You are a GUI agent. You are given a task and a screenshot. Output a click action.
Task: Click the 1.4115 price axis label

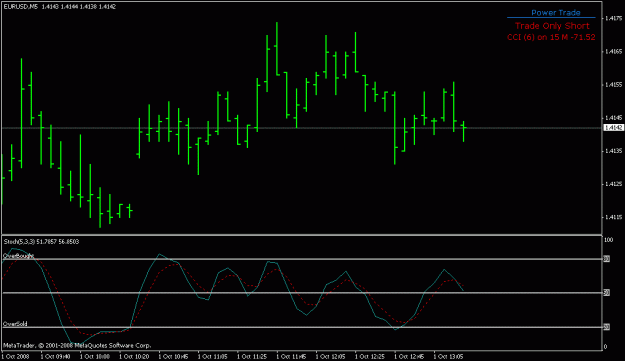(613, 217)
